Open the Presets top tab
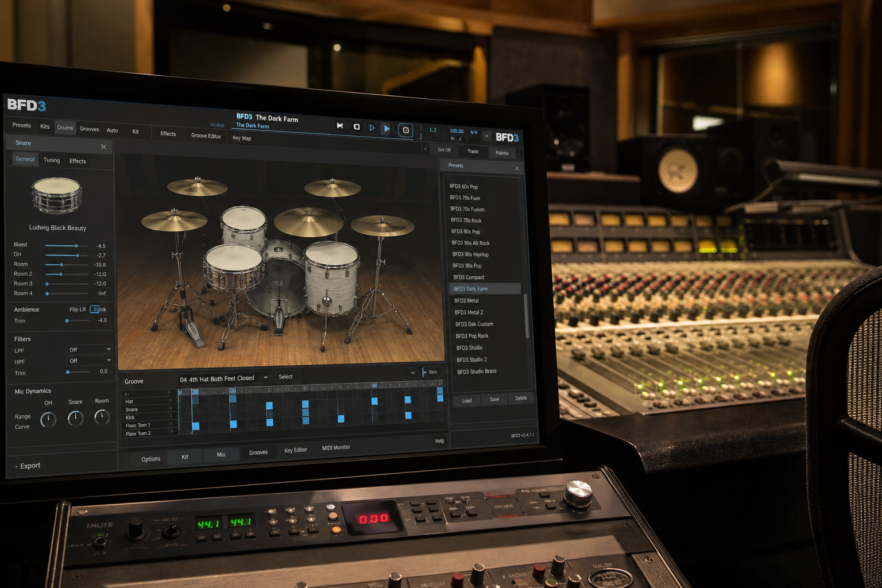 pos(21,125)
